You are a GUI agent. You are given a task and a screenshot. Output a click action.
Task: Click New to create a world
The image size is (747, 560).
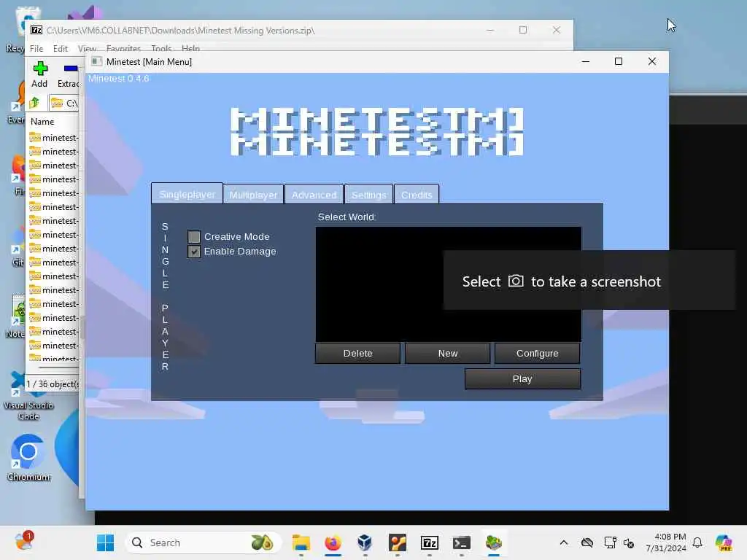pos(448,354)
